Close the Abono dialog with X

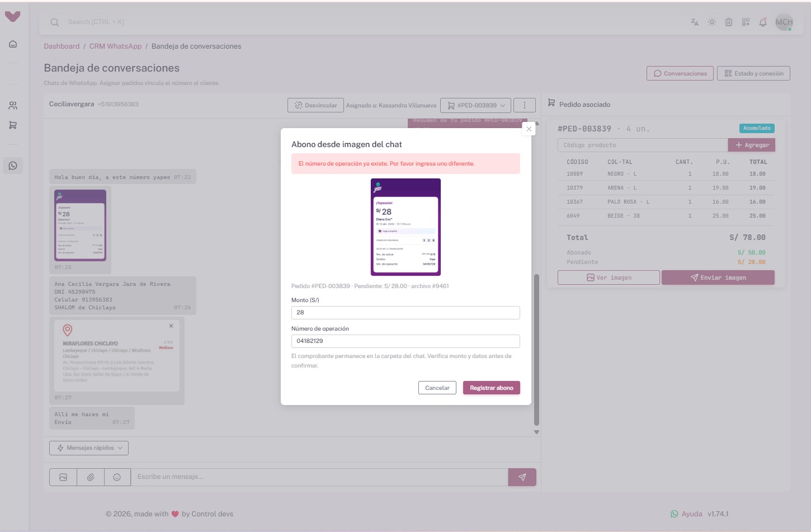(529, 129)
